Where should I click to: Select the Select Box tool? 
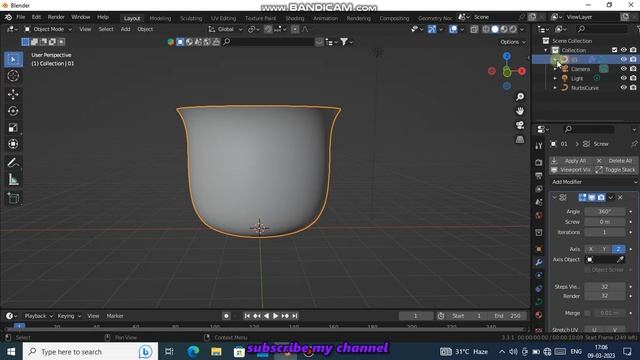(x=13, y=60)
